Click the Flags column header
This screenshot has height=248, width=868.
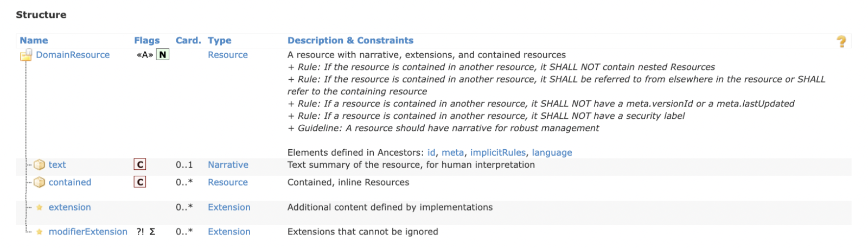[x=147, y=40]
